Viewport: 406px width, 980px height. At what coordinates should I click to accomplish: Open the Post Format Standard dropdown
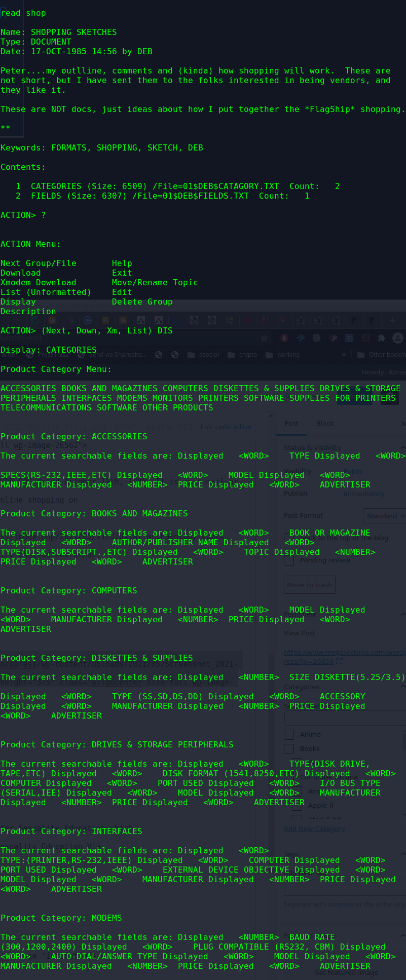385,516
